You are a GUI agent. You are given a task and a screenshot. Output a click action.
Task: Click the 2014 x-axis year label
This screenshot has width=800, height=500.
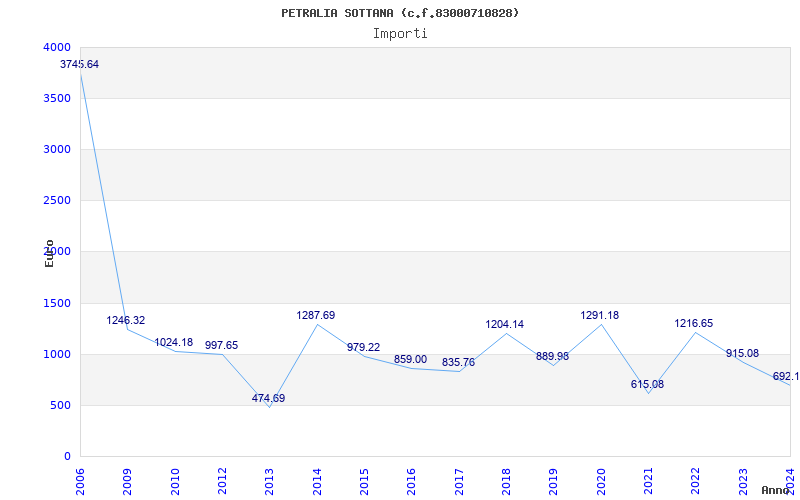tap(317, 482)
